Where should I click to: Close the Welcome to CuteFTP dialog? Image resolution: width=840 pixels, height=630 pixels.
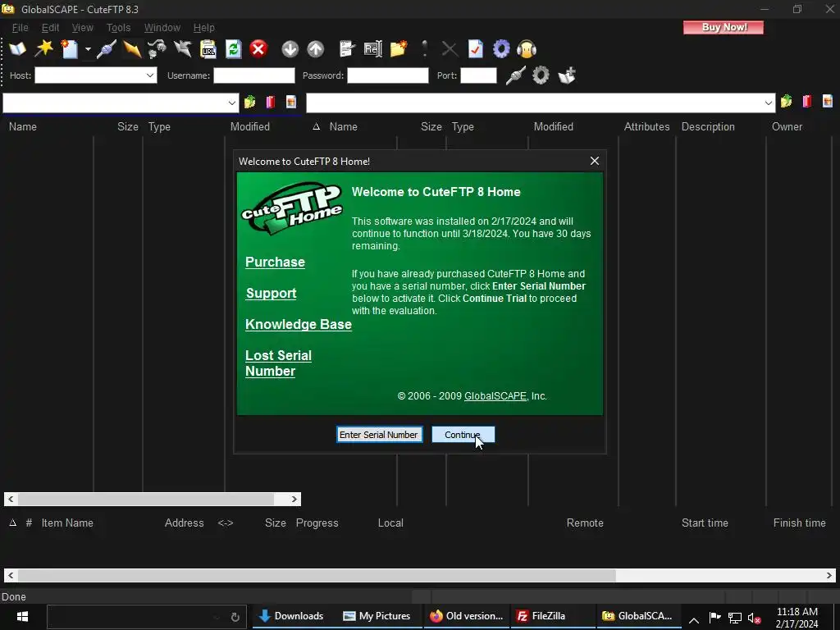594,161
